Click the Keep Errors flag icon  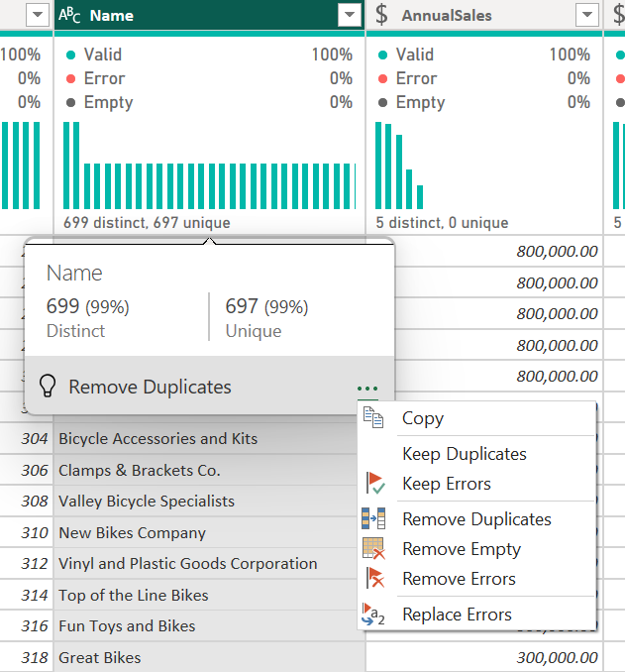[373, 484]
